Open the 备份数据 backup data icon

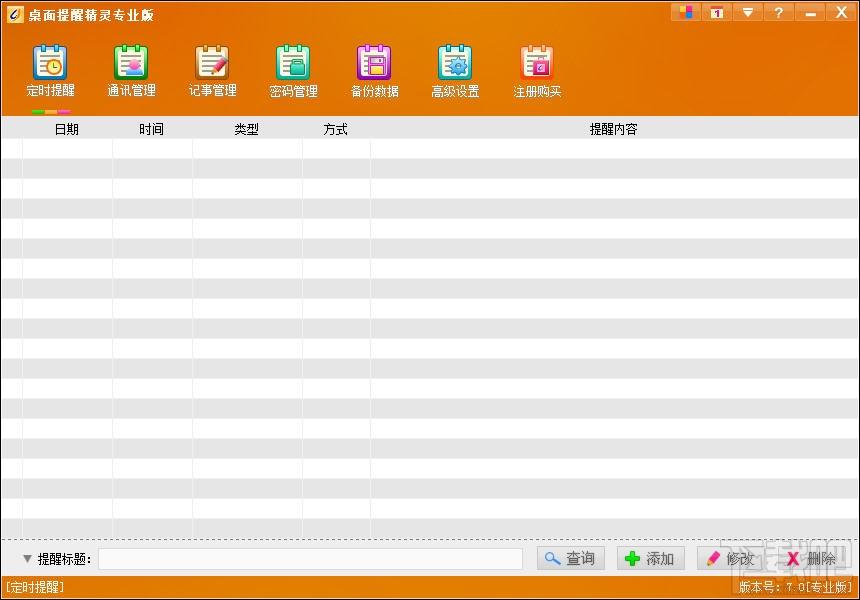374,72
